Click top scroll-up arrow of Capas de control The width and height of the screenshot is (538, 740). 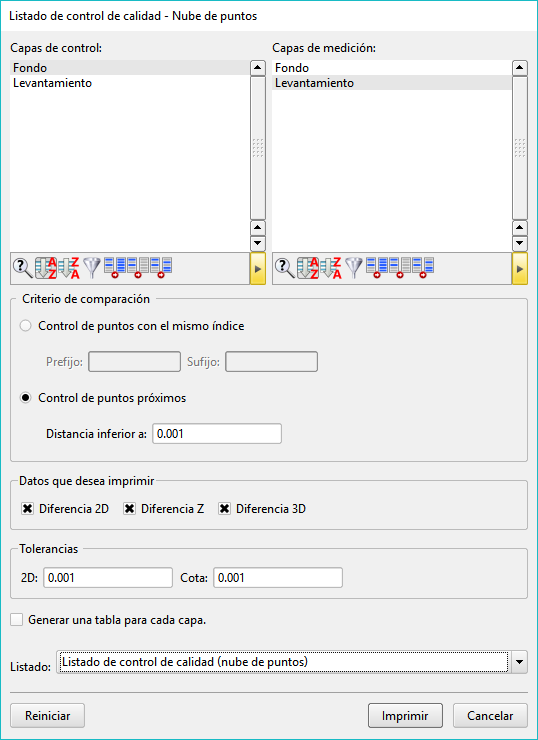tap(258, 67)
